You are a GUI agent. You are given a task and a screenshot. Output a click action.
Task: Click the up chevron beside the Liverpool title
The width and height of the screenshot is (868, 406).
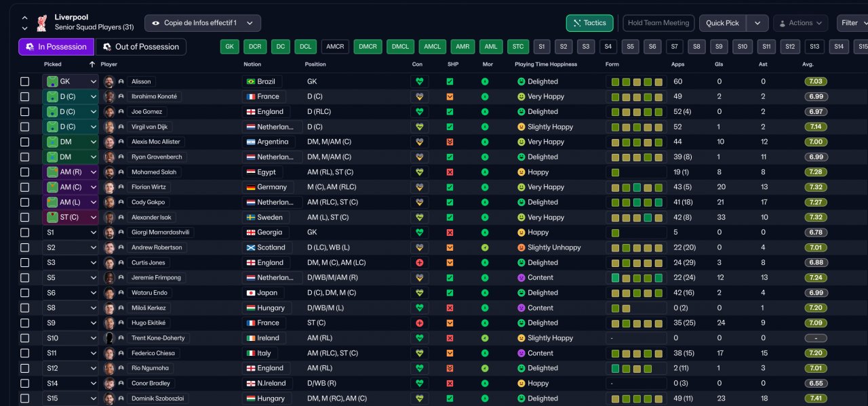pyautogui.click(x=25, y=18)
